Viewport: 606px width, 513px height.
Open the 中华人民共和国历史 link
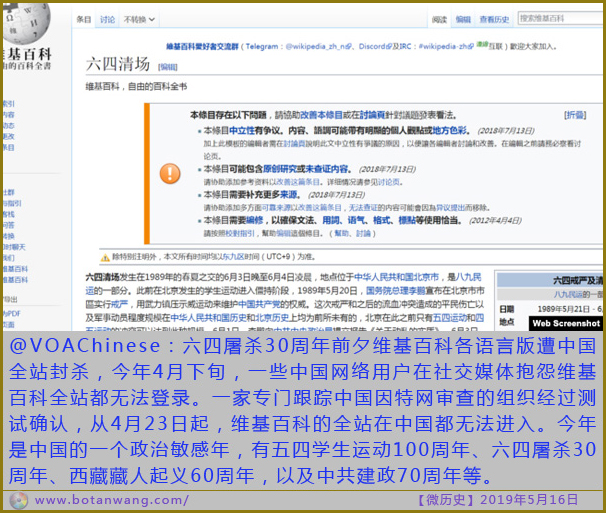point(208,317)
